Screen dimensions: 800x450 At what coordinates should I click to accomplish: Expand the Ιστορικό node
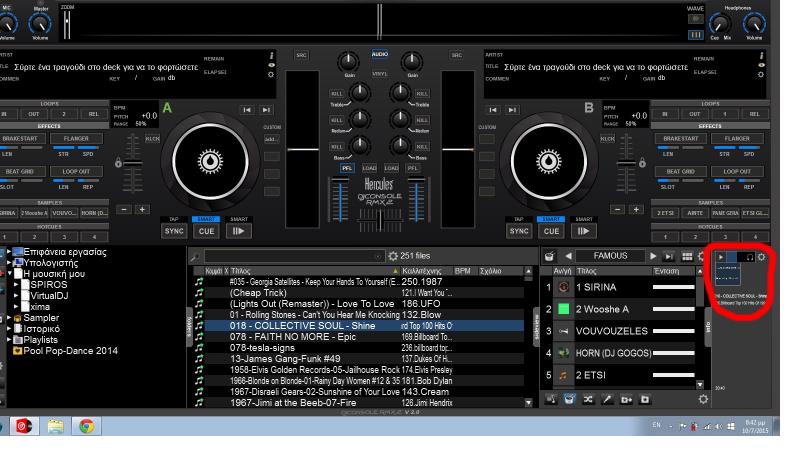coord(9,329)
